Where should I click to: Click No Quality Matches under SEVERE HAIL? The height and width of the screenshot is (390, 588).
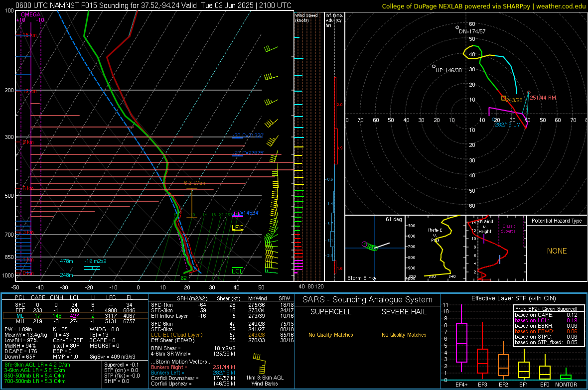pos(404,335)
